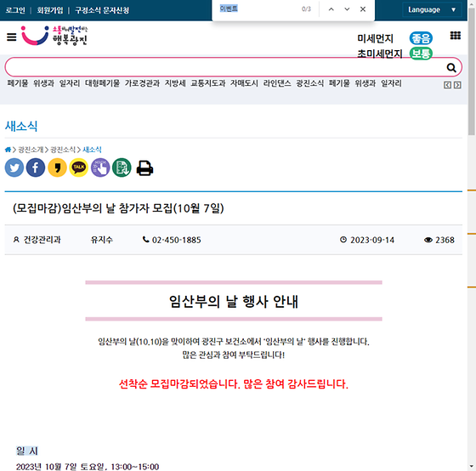
Task: Select the 가로경관과 keyword
Action: point(142,83)
